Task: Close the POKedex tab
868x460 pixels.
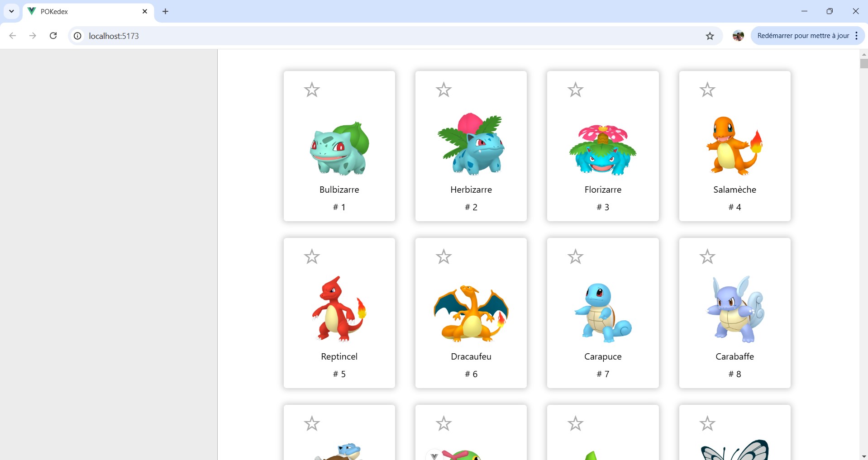Action: [145, 11]
